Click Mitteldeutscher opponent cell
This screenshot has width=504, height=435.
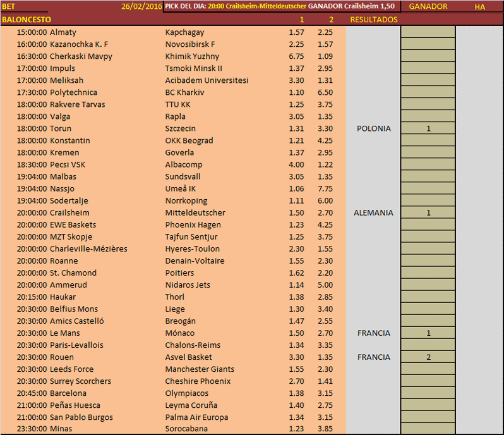(x=195, y=212)
